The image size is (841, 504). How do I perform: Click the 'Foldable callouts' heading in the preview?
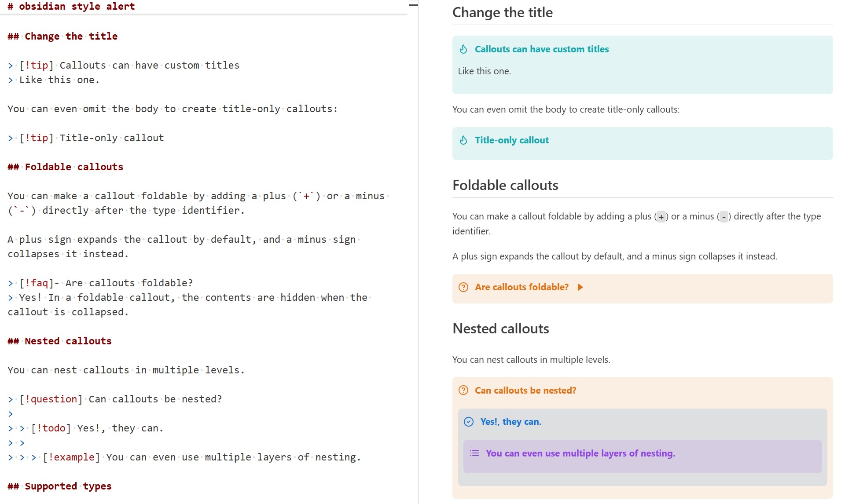click(x=505, y=185)
